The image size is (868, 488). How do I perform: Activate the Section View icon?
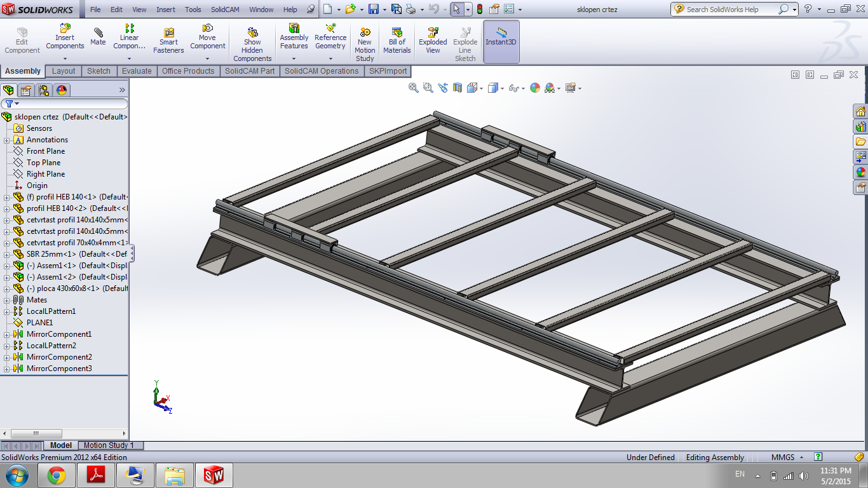(458, 88)
